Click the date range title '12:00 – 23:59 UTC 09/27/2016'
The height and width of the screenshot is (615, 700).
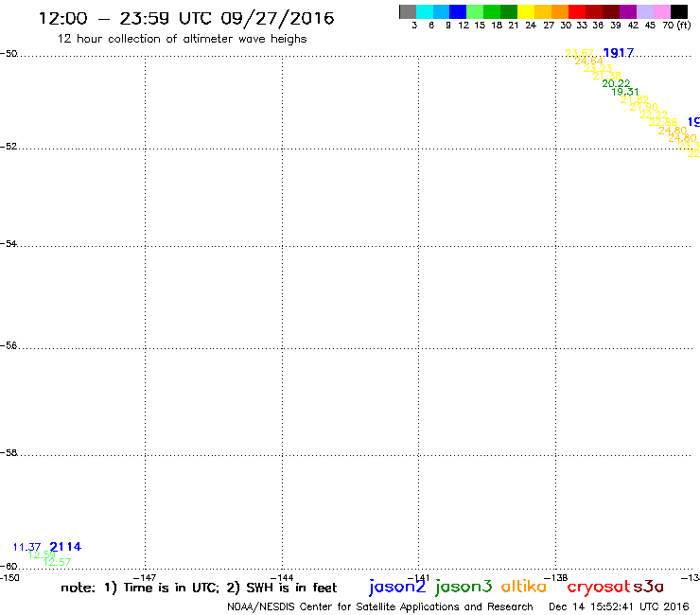(186, 18)
